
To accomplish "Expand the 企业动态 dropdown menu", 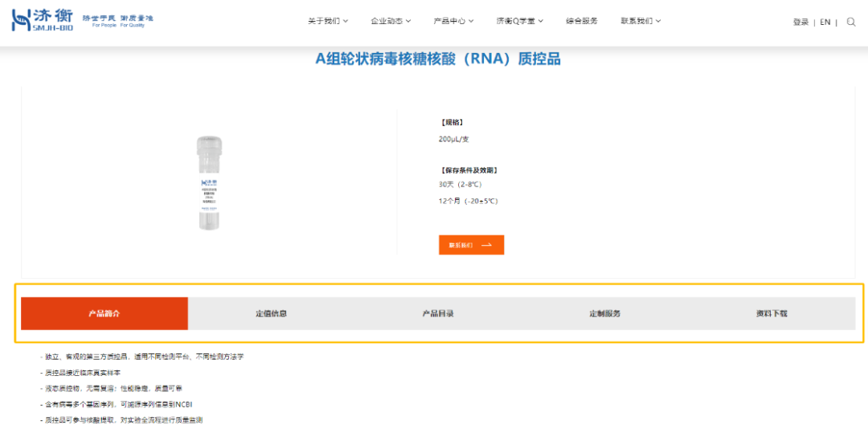I will click(x=391, y=22).
